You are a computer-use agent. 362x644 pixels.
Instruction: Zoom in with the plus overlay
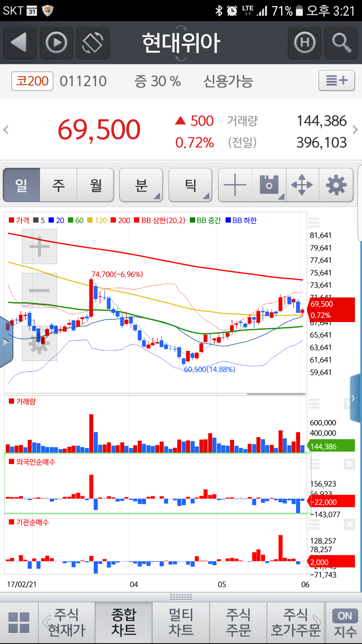click(x=39, y=246)
